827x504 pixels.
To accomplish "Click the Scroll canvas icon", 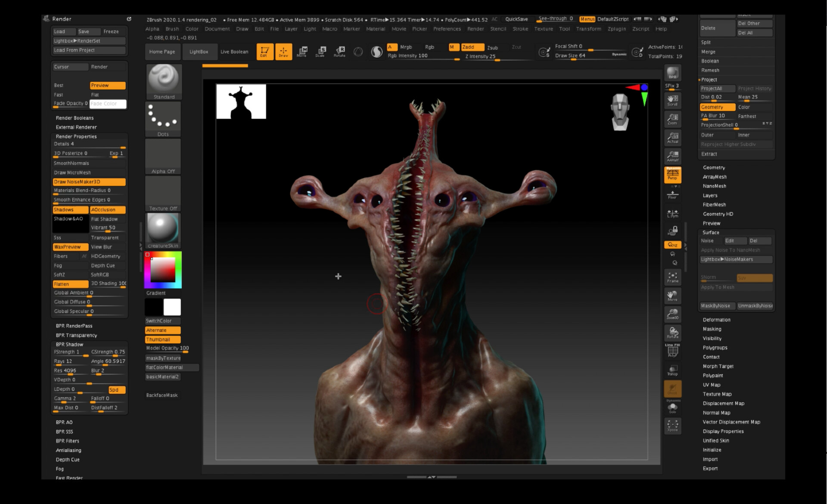I will (672, 101).
